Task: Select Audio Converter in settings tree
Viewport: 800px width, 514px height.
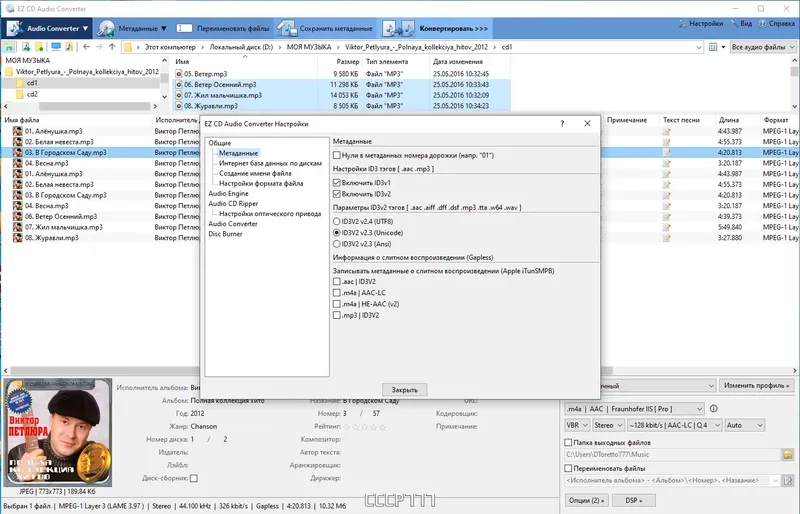Action: (x=233, y=224)
